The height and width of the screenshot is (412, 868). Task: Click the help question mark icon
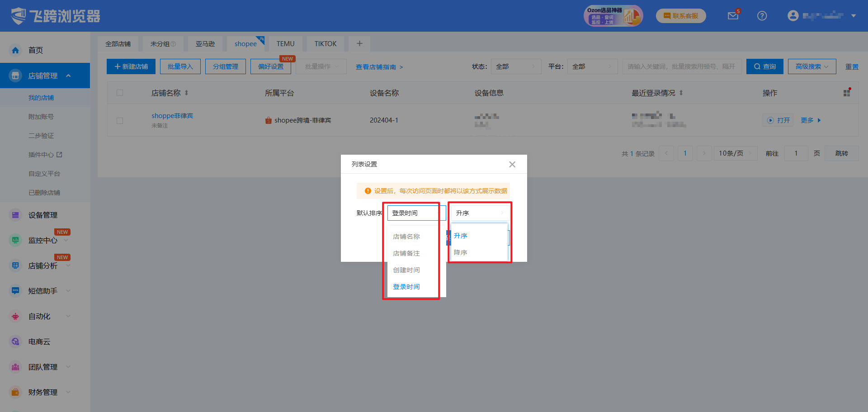762,16
